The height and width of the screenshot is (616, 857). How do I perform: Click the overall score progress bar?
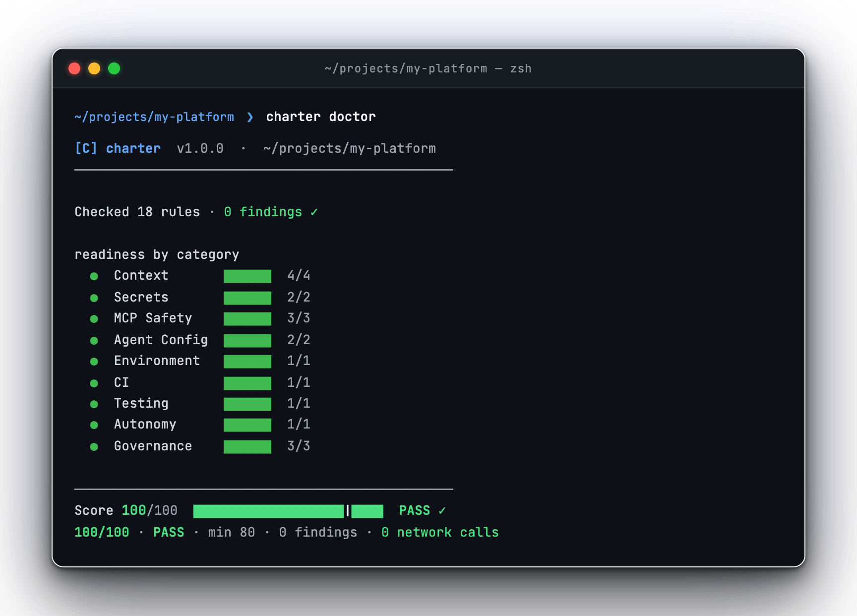point(288,511)
